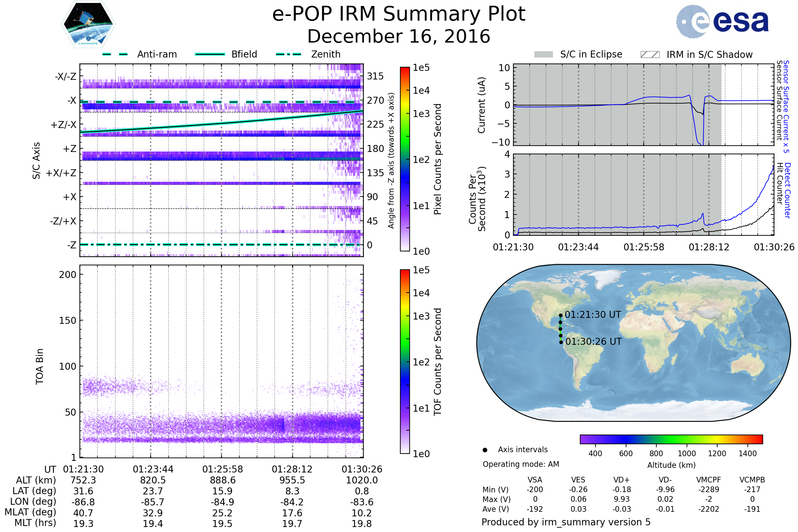Click the ESA logo
Screen dimensions: 798x532
[x=722, y=21]
